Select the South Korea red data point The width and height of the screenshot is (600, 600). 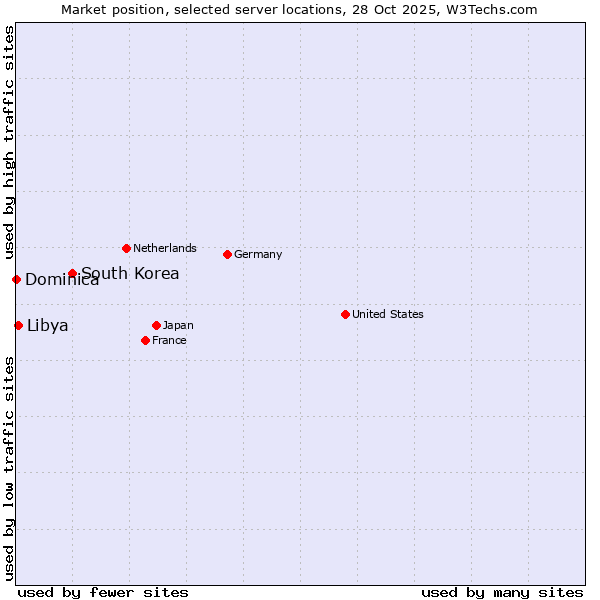73,273
